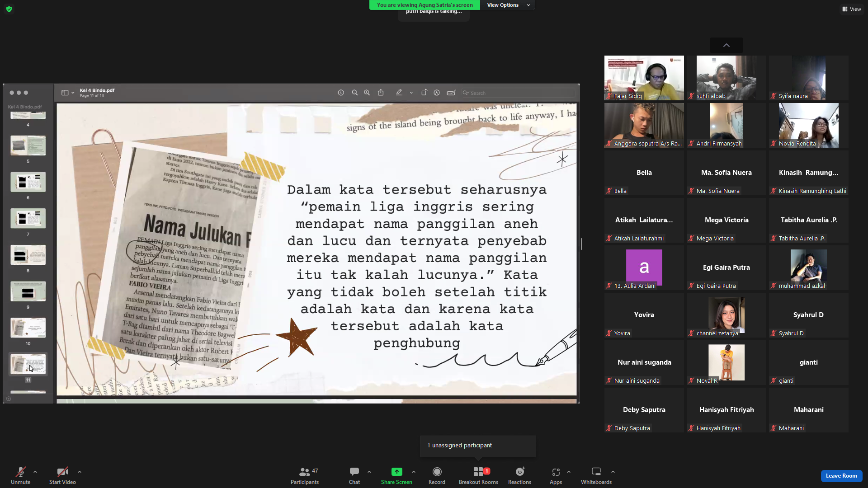
Task: Click '1 unassigned participant' notification
Action: click(x=478, y=446)
